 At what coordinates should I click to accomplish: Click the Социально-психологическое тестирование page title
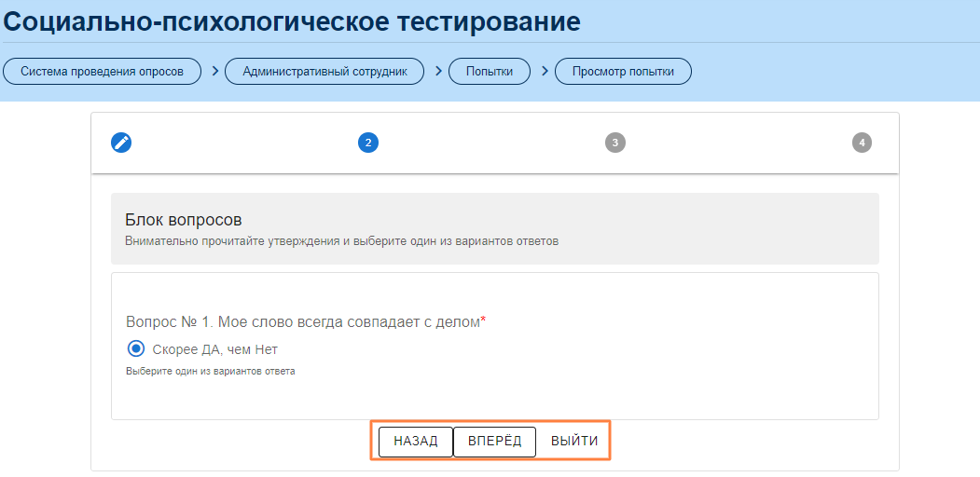[292, 20]
